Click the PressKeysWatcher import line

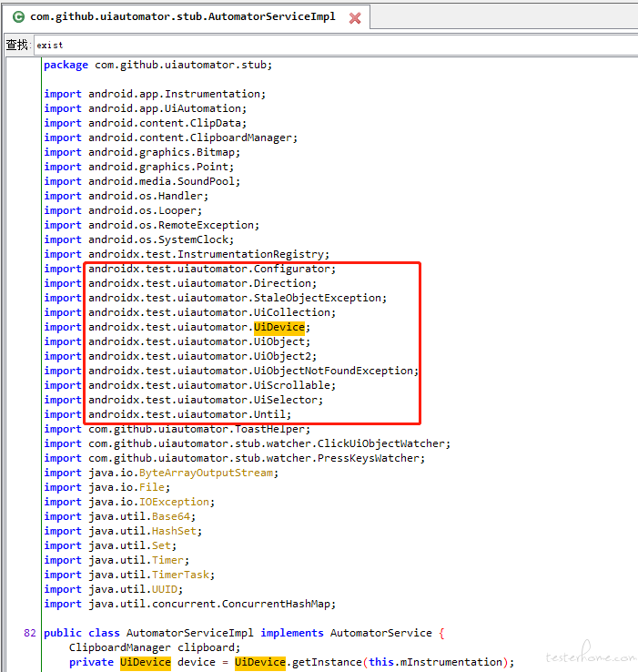tap(235, 458)
